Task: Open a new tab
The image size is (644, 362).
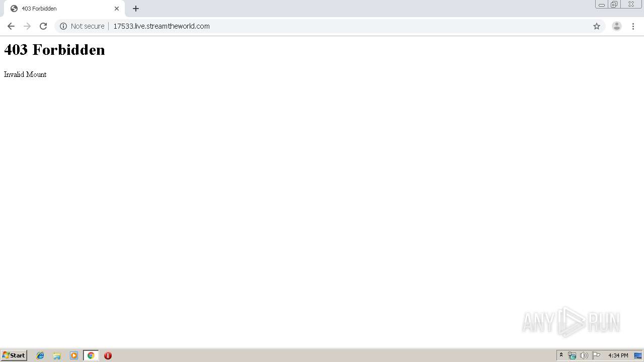Action: coord(136,9)
